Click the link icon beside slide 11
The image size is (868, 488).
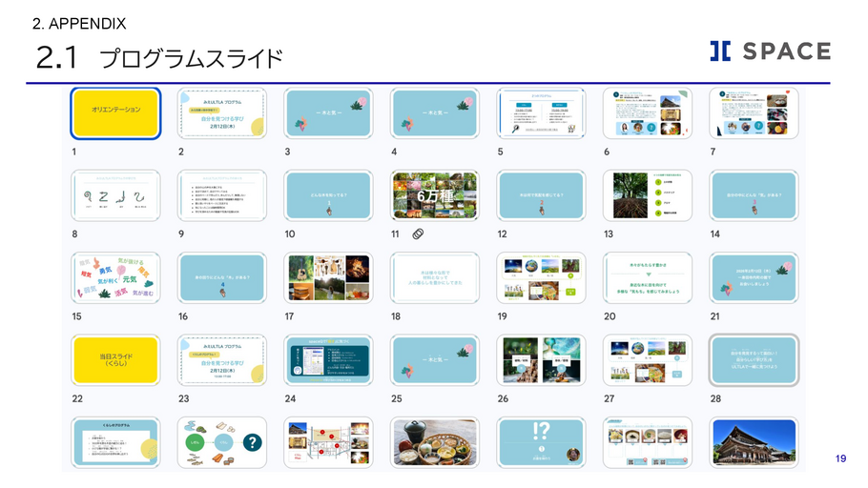tap(418, 234)
